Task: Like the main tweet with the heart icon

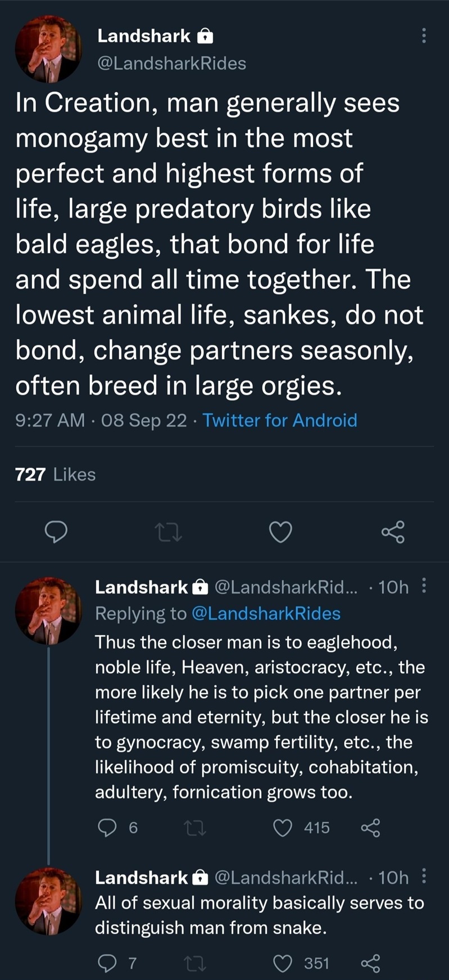Action: [x=281, y=532]
